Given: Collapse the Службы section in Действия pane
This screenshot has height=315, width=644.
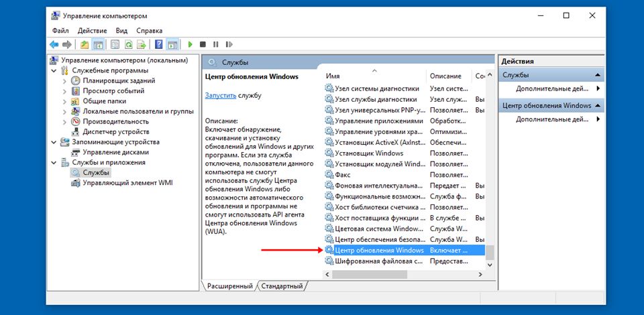Looking at the screenshot, I should click(x=598, y=76).
